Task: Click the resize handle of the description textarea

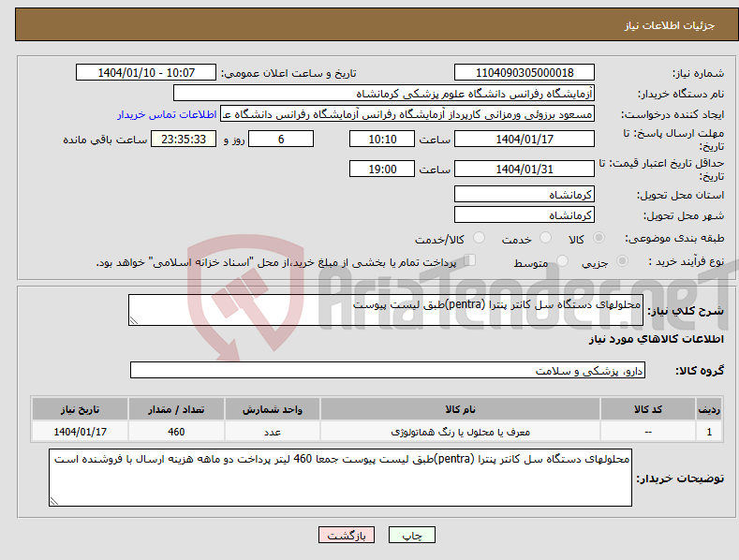Action: [x=134, y=320]
